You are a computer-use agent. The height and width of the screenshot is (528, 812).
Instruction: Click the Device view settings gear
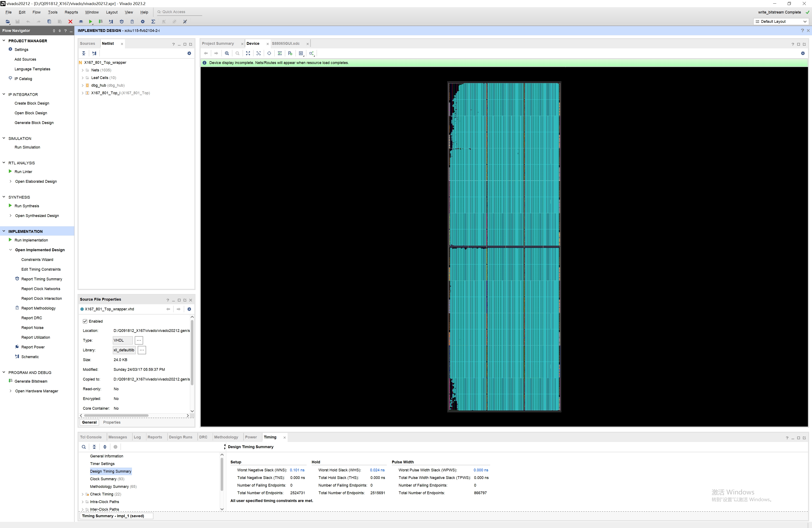tap(802, 53)
